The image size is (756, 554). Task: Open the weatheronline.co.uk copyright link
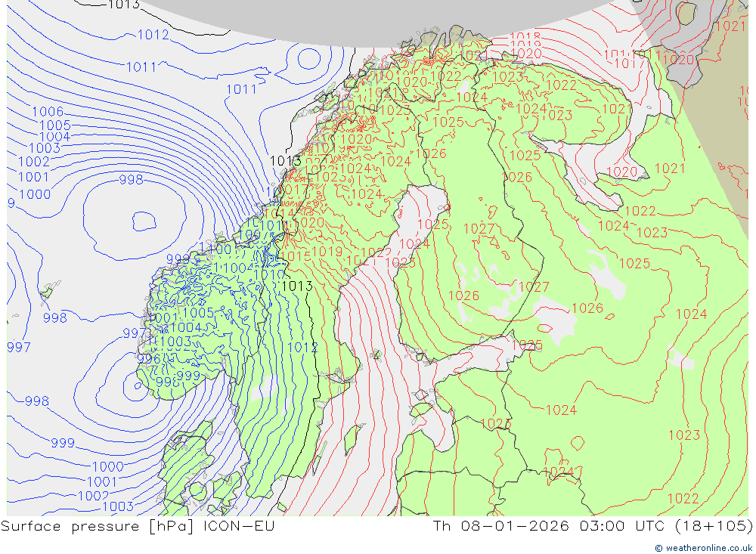click(703, 548)
